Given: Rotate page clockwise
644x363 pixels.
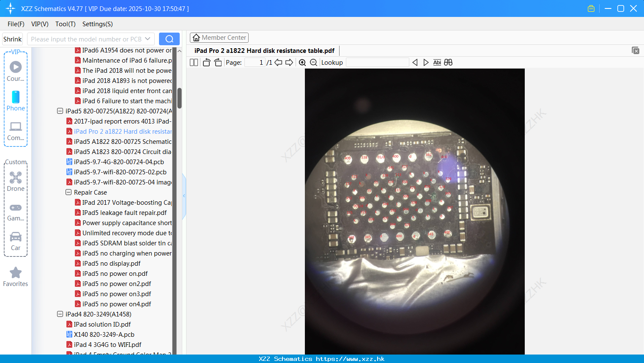Looking at the screenshot, I should pos(218,62).
